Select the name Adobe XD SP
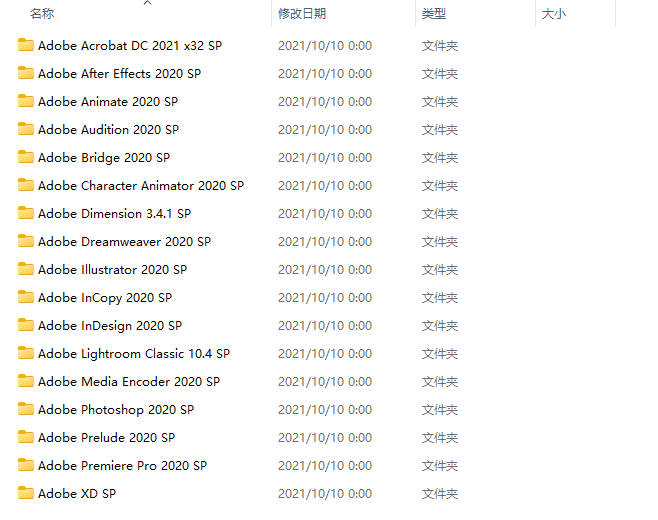Image resolution: width=658 pixels, height=520 pixels. click(77, 494)
